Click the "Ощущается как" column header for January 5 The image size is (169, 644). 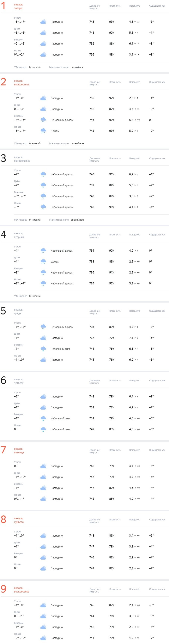pos(157,311)
